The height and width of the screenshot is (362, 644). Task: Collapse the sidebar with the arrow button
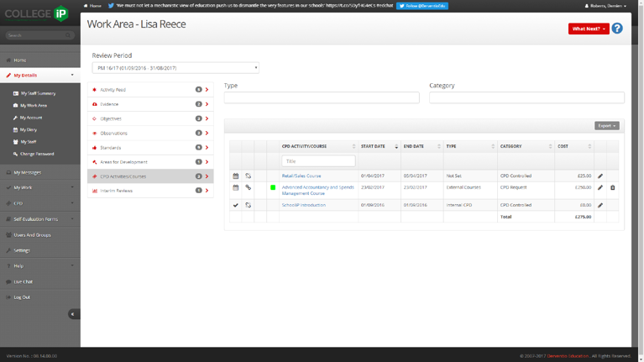[x=73, y=314]
